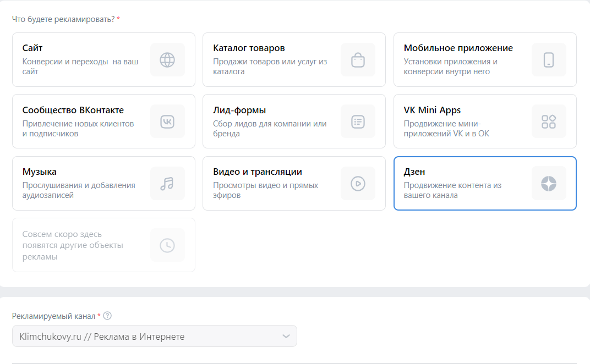Click text 'Привлечение новых клиентов и подписчиков'
590x364 pixels.
pyautogui.click(x=78, y=128)
